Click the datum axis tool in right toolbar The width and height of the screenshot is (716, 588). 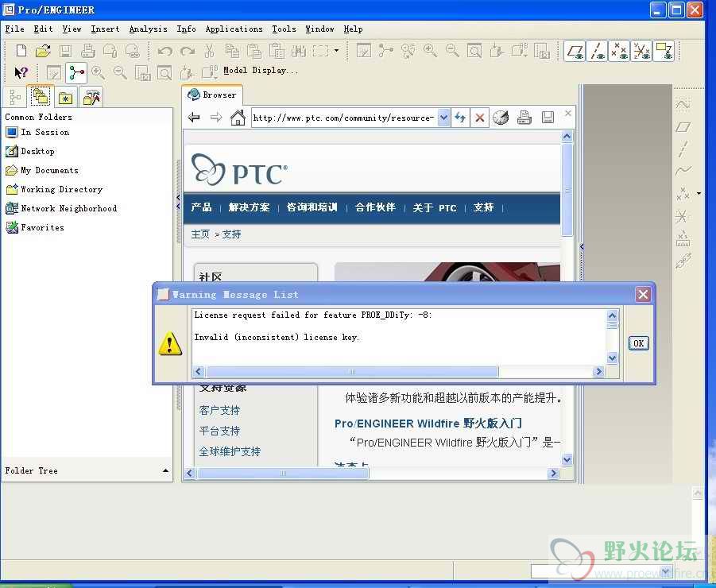683,149
